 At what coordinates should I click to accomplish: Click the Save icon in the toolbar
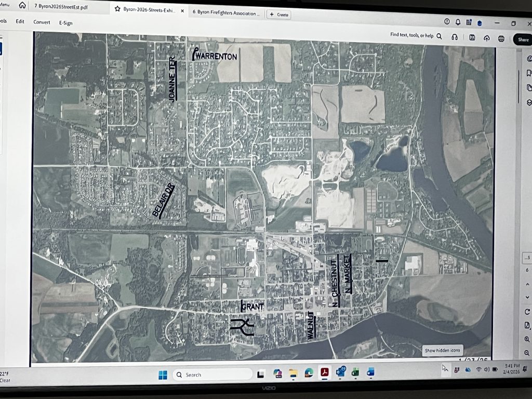coord(472,37)
